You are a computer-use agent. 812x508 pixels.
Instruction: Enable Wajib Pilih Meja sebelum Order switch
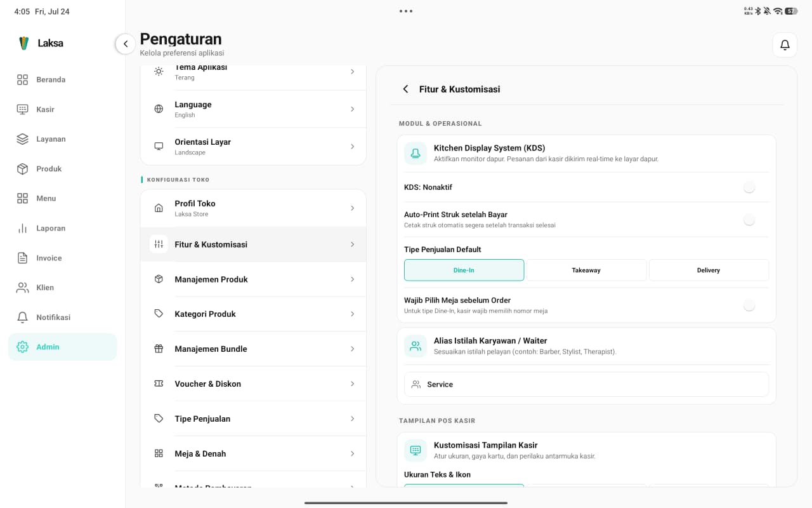point(749,305)
